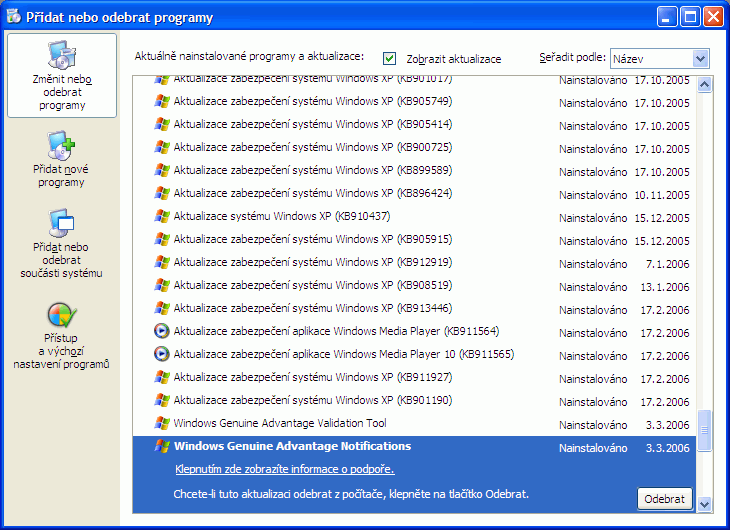Click the Windows flag icon next to KB910437
730x530 pixels.
tap(162, 216)
